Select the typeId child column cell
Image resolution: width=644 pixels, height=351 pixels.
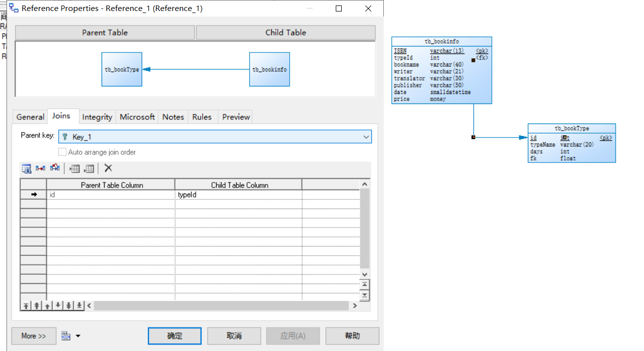coord(238,194)
